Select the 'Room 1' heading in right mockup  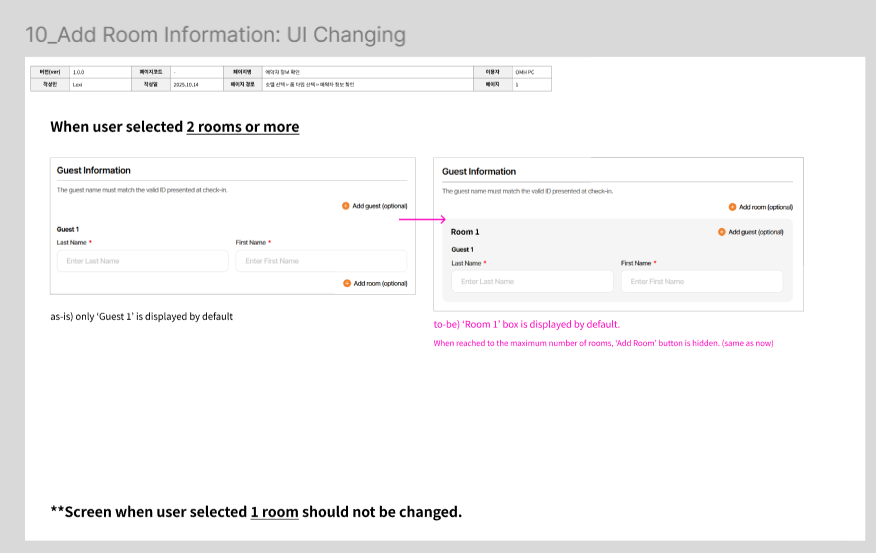(465, 232)
